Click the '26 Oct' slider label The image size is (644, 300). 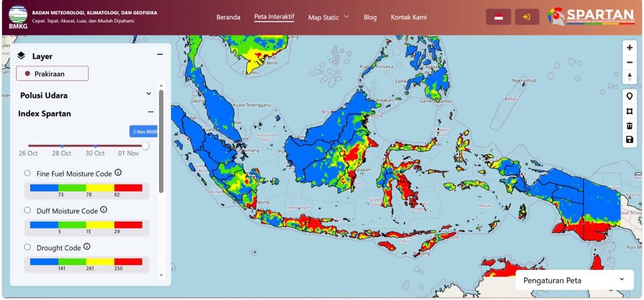coord(28,153)
